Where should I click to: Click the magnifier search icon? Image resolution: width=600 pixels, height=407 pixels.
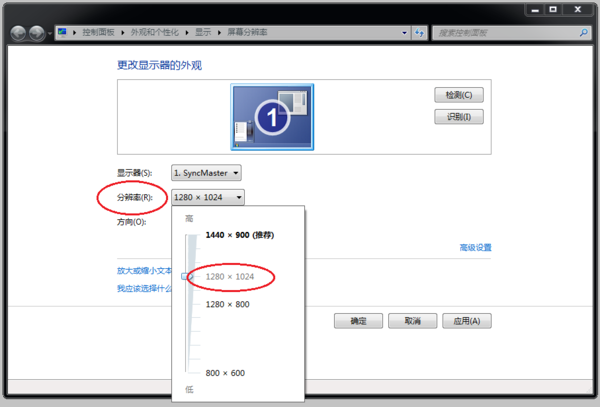tap(584, 33)
